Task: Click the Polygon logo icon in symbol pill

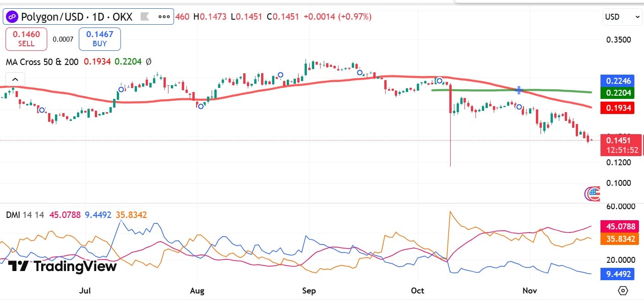Action: tap(12, 17)
